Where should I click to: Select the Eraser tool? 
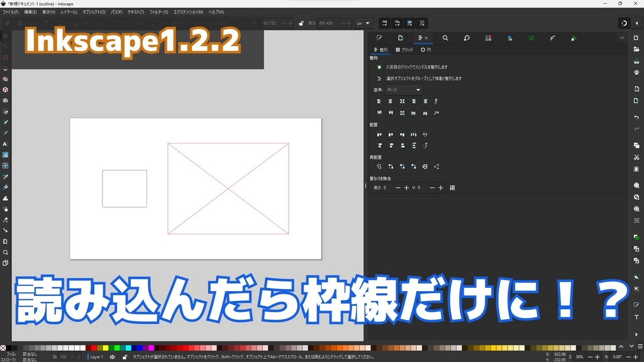[x=5, y=220]
